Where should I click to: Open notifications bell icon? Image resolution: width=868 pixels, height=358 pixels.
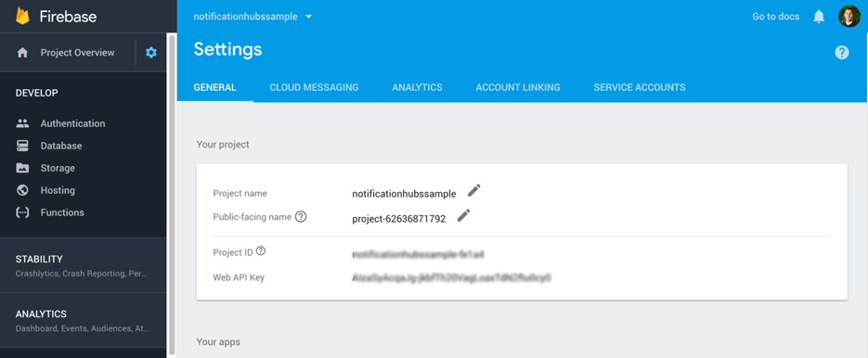click(x=819, y=17)
